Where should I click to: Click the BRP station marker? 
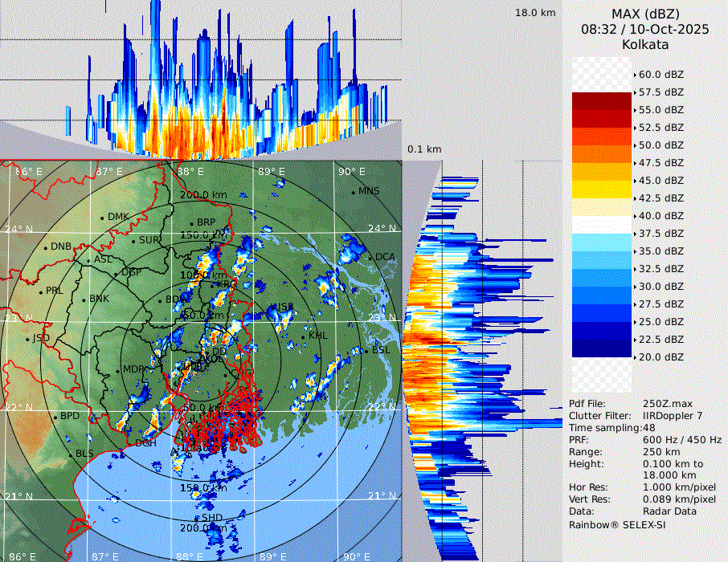(191, 223)
